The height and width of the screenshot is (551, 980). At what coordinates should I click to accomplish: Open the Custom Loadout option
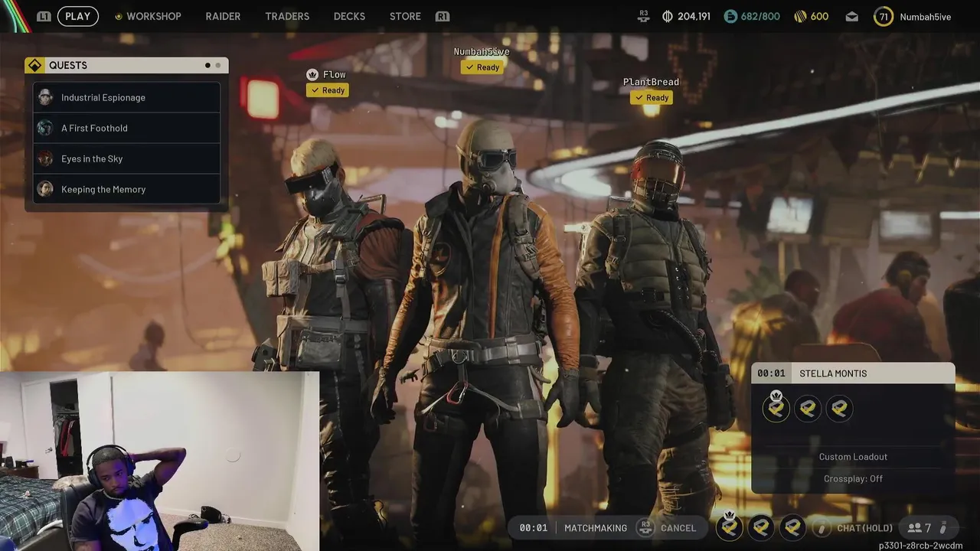point(853,457)
